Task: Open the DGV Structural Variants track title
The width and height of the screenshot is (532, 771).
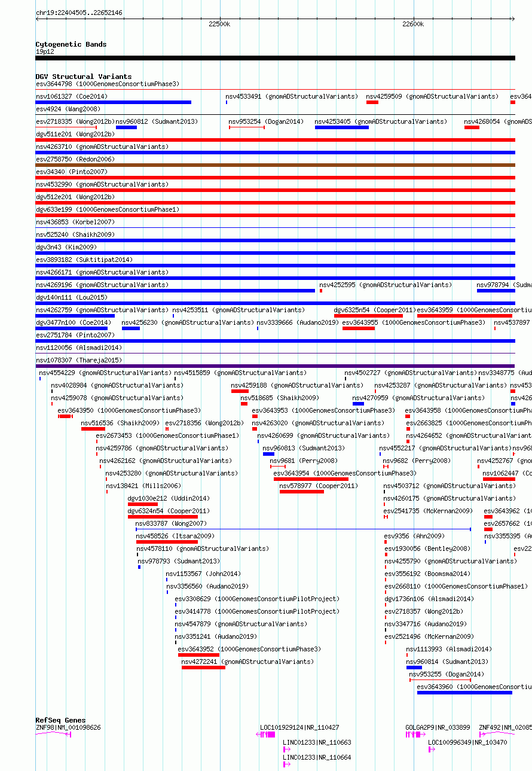Action: pyautogui.click(x=84, y=77)
